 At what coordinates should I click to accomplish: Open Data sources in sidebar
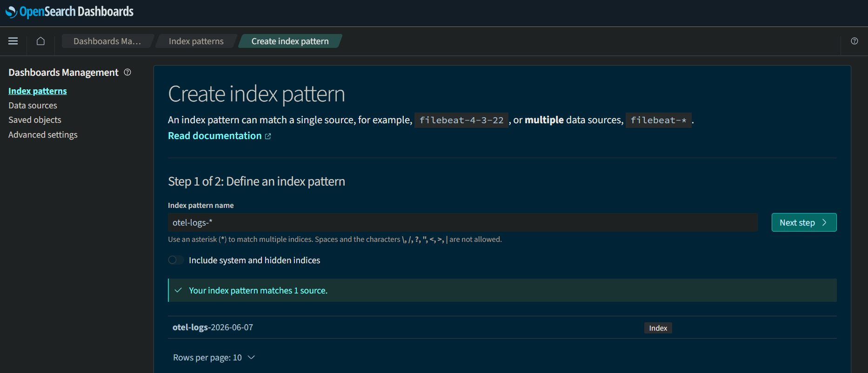coord(33,106)
